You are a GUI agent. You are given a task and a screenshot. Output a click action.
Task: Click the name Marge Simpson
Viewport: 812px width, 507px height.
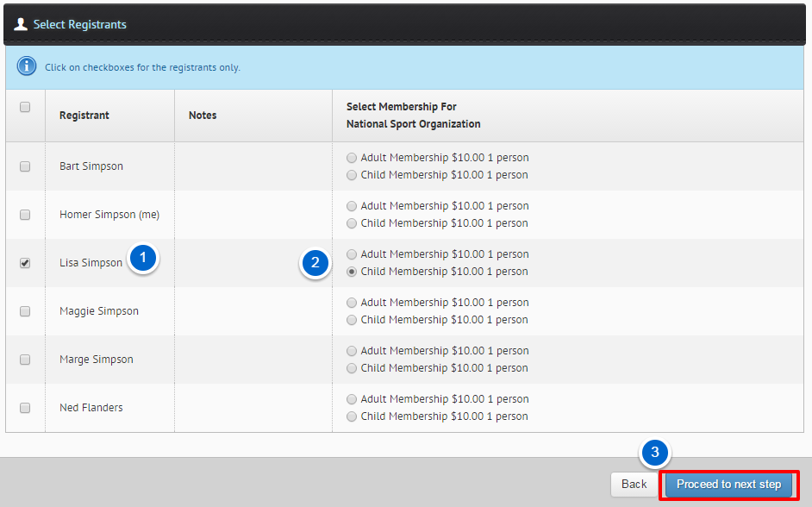pos(97,359)
